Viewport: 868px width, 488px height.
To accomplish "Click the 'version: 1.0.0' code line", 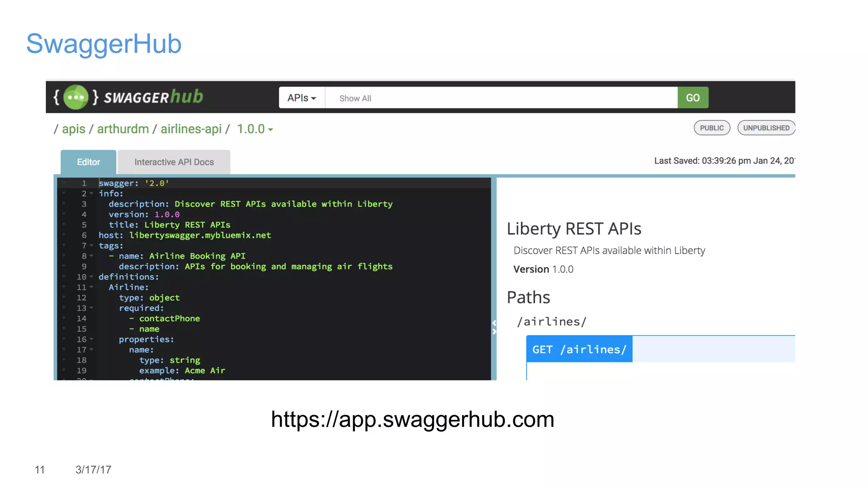I will point(144,214).
